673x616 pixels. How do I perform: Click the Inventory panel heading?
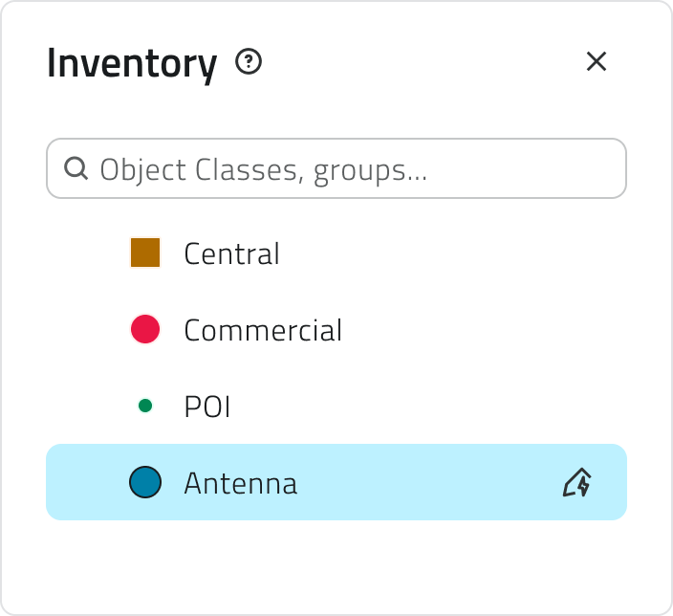[132, 63]
